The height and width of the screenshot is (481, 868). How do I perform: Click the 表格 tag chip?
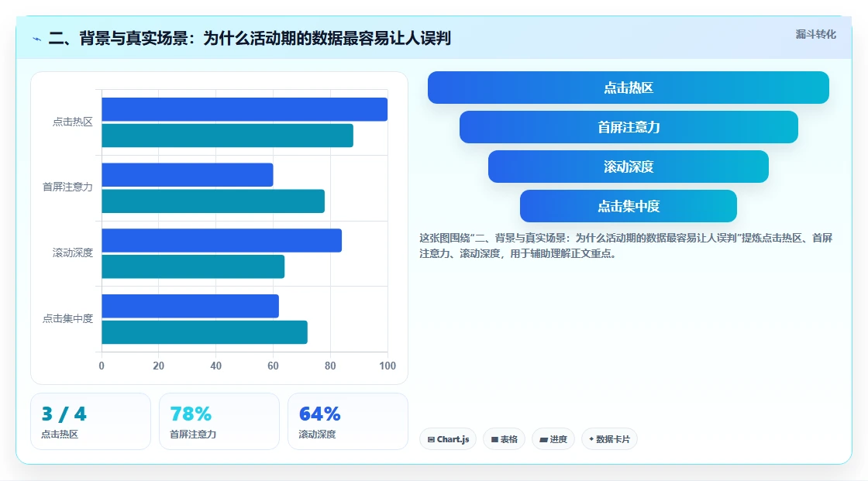click(x=504, y=439)
